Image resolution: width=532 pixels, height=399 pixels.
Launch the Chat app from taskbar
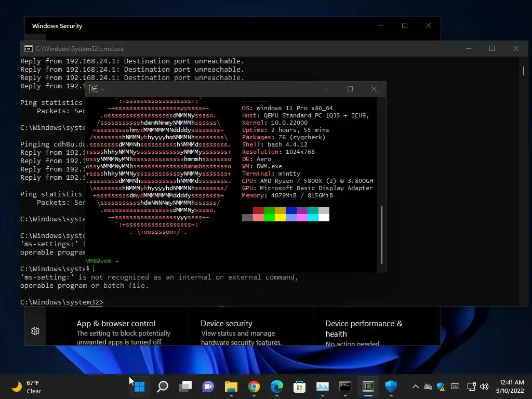tap(208, 386)
